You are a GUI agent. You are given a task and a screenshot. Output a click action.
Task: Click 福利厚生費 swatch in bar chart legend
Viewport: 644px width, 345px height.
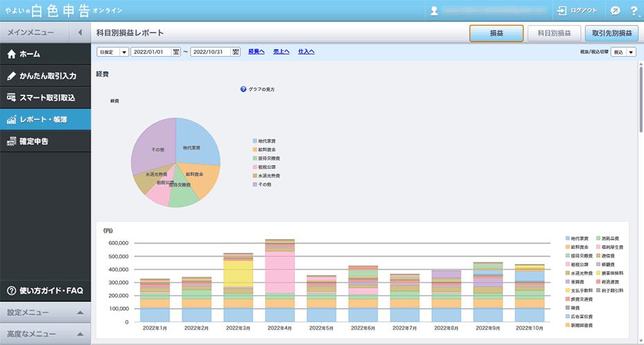[x=598, y=247]
